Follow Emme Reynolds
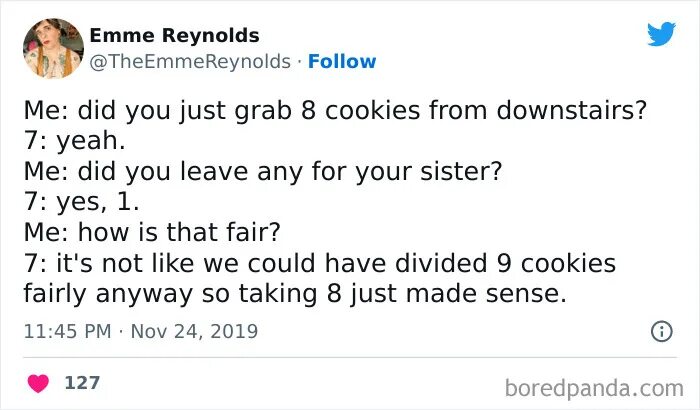 click(x=342, y=62)
